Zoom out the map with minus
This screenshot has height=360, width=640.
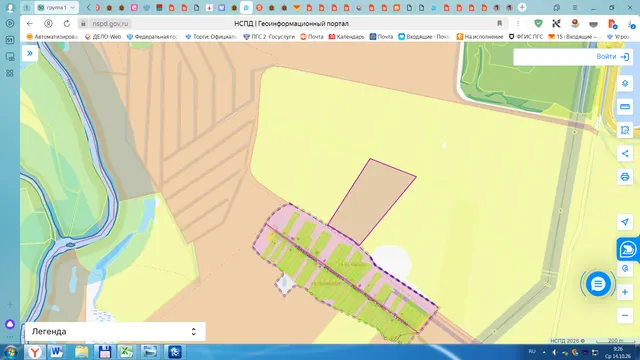click(625, 316)
